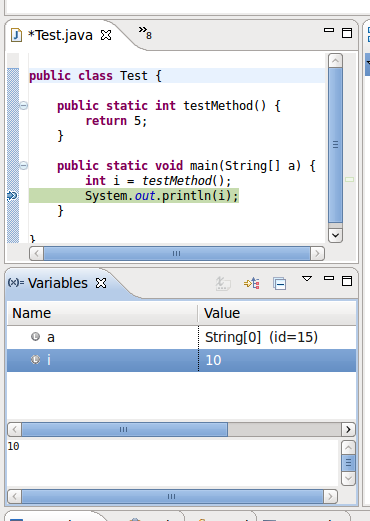Click the variables table horizontal scrollbar thumb
Viewport: 370px width, 521px height.
125,429
